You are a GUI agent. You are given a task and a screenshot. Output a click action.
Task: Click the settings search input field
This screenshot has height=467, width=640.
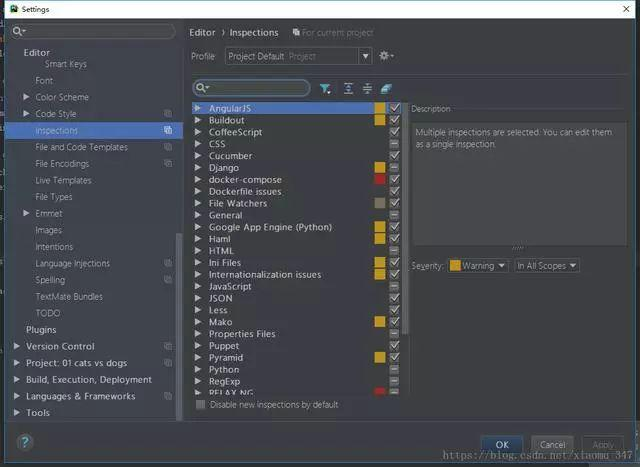point(93,31)
